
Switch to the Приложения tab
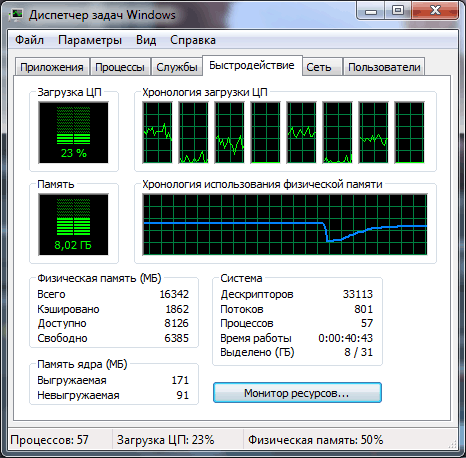(52, 67)
